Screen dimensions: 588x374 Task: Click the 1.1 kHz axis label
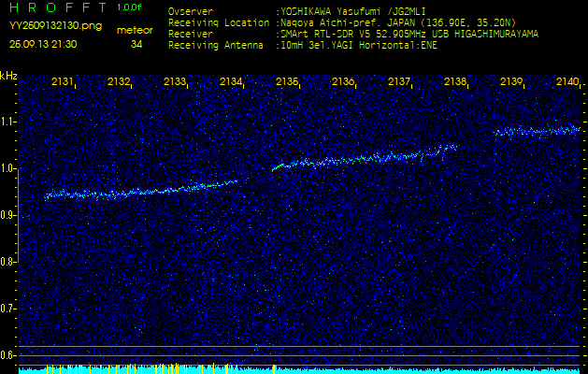[x=8, y=122]
